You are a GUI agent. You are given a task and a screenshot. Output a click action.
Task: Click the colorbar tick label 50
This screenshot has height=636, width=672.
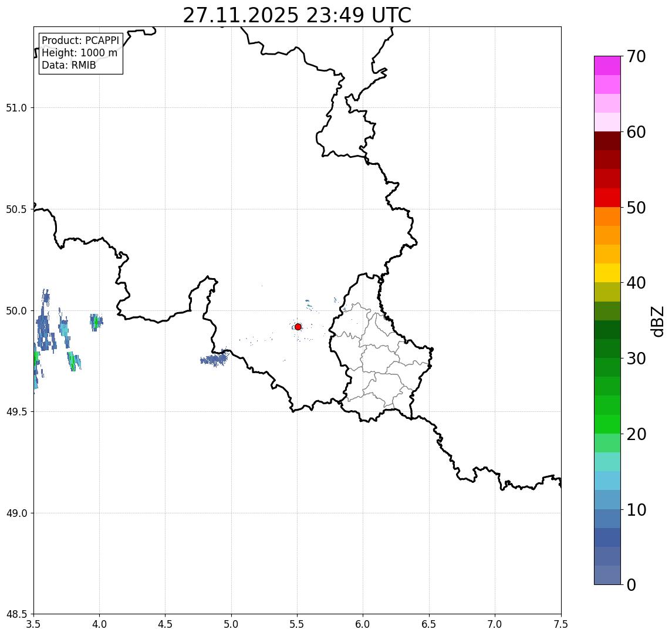point(636,208)
